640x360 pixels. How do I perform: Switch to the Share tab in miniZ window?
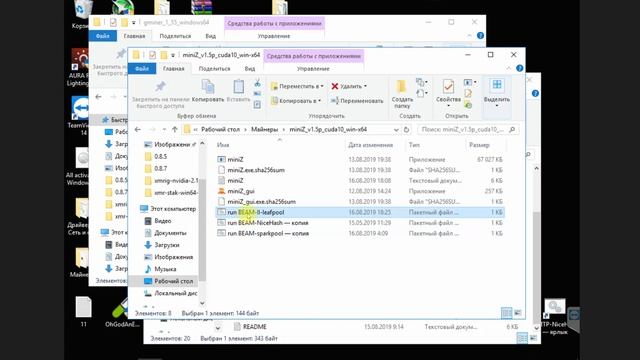214,69
